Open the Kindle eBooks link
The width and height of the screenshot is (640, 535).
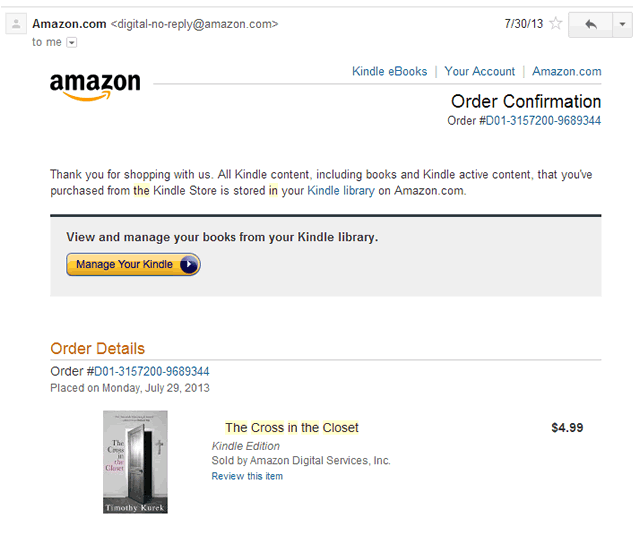(x=389, y=72)
